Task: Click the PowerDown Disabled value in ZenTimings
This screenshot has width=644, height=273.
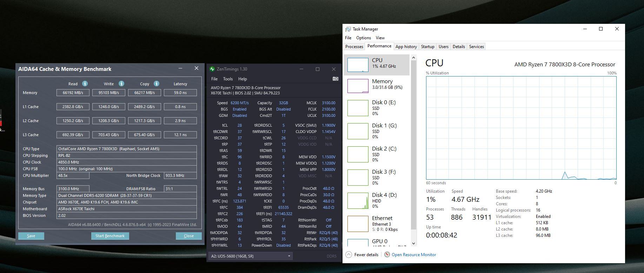Action: (284, 245)
